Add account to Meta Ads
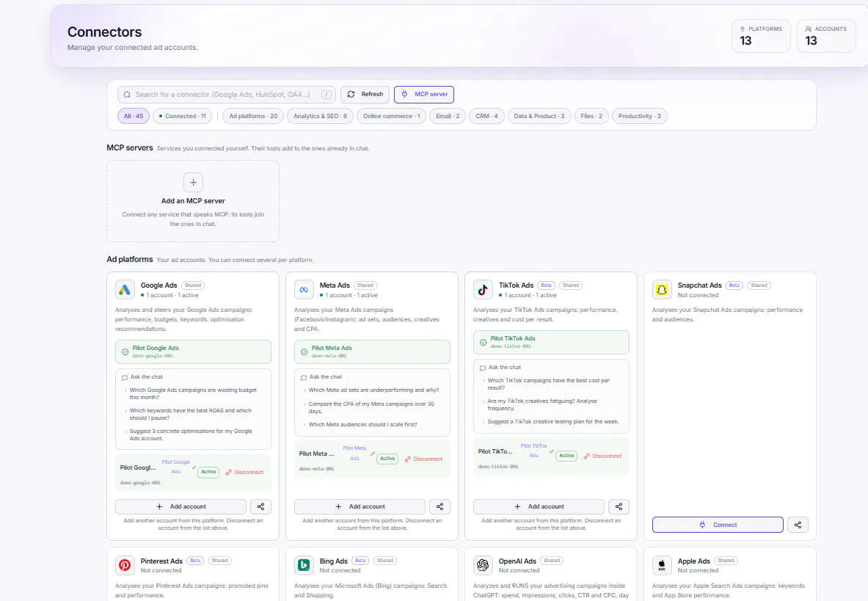 tap(360, 506)
